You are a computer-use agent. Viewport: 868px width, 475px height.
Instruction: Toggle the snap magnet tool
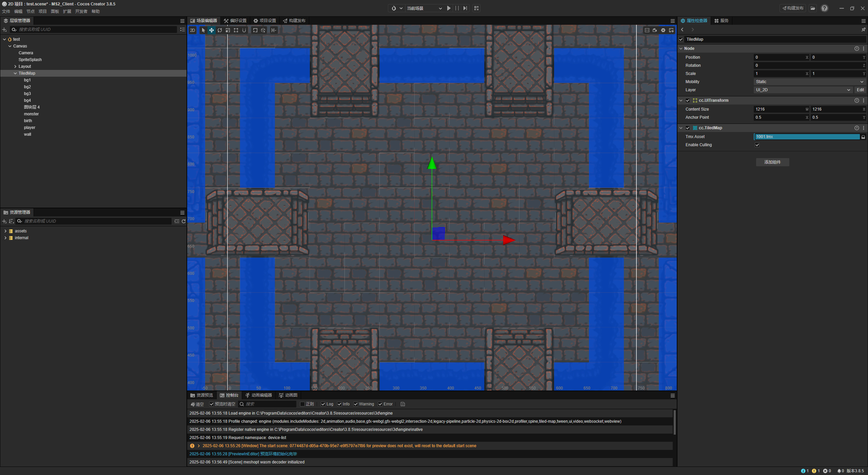click(244, 30)
